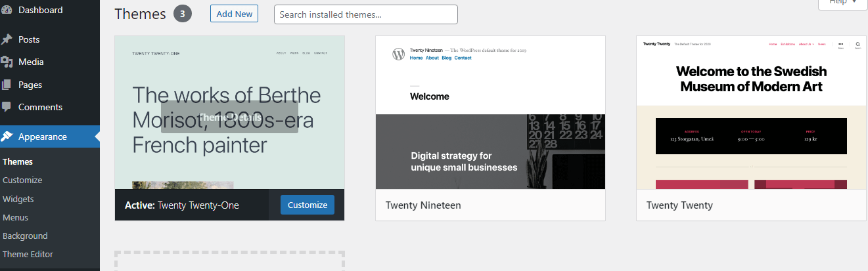Screen dimensions: 868x271
Task: Click the theme count badge showing 3
Action: tap(183, 14)
